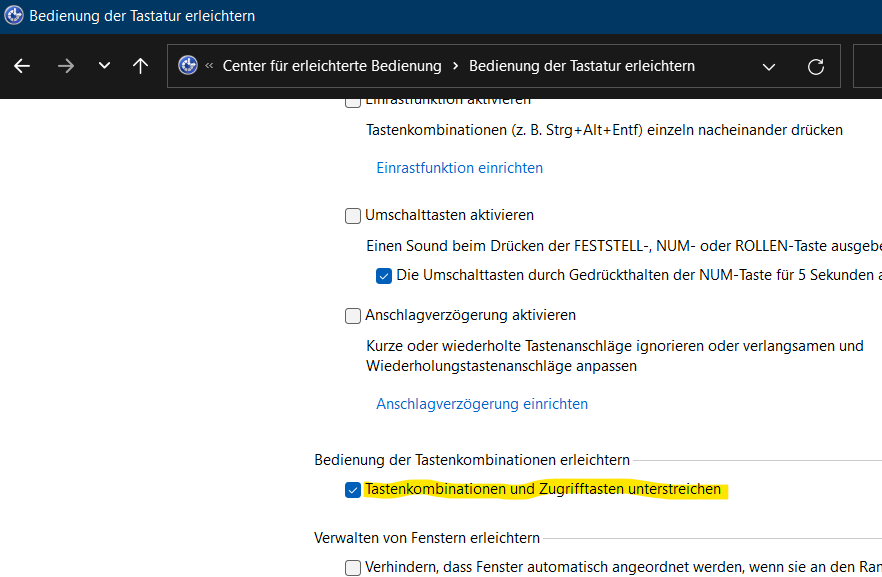882x577 pixels.
Task: Go back with the back arrow
Action: pyautogui.click(x=22, y=66)
